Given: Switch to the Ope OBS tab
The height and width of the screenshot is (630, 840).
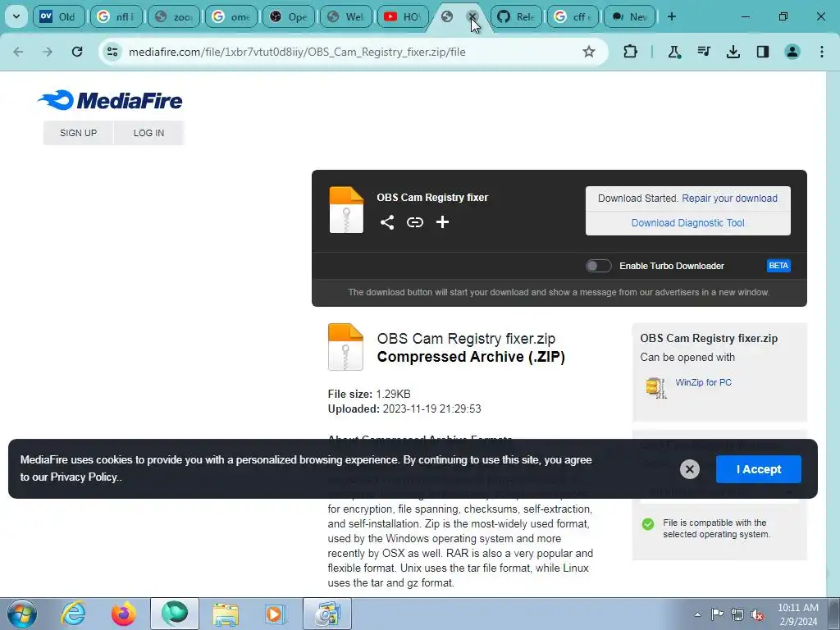Looking at the screenshot, I should coord(288,16).
